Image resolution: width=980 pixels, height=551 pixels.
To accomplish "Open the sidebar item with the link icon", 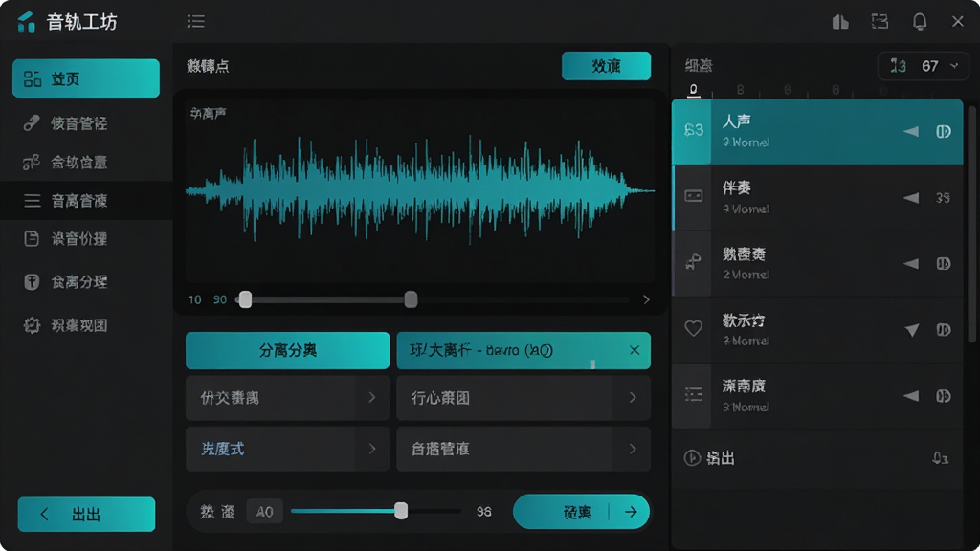I will (86, 123).
